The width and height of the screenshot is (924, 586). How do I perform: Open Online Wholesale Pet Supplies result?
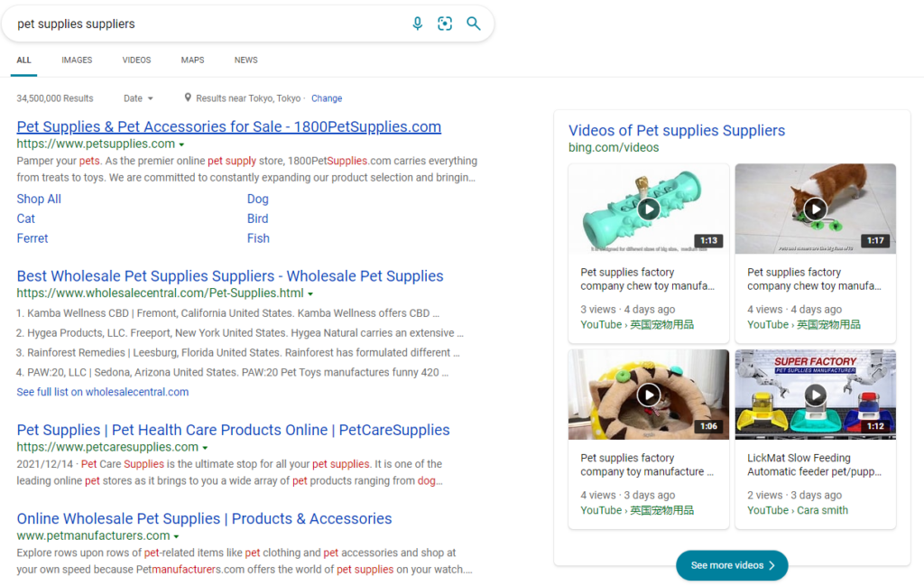point(204,519)
